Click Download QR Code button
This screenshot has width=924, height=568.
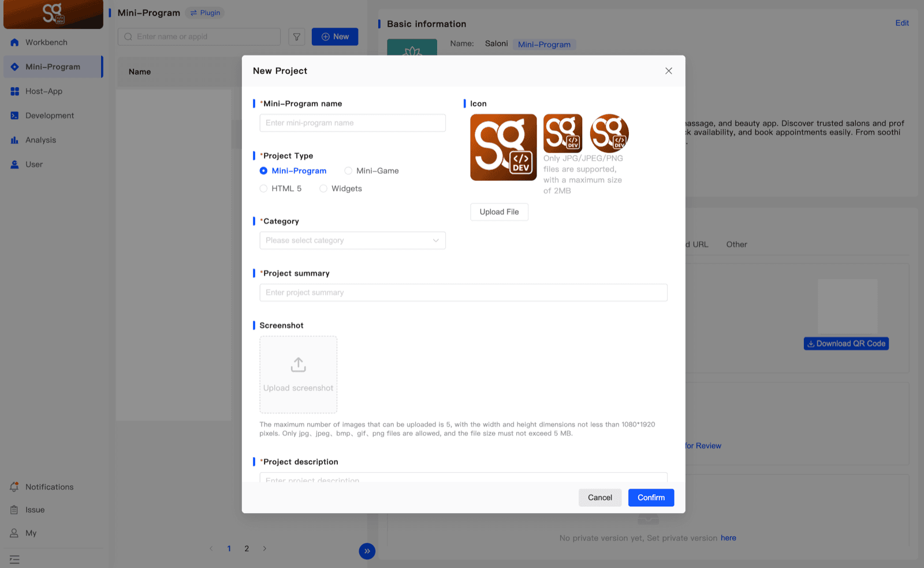(846, 344)
